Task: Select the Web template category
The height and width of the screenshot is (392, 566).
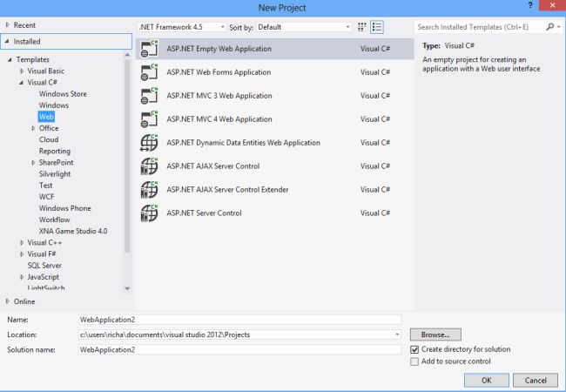Action: 46,117
